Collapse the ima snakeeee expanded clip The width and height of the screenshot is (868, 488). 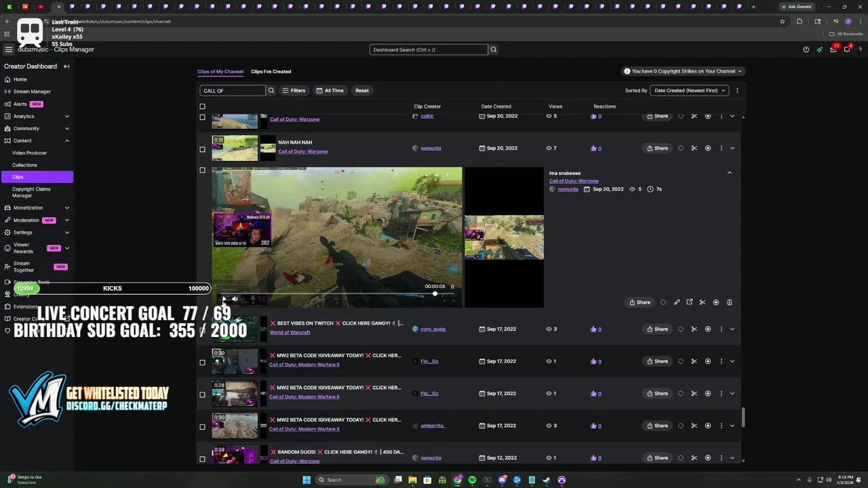coord(730,173)
